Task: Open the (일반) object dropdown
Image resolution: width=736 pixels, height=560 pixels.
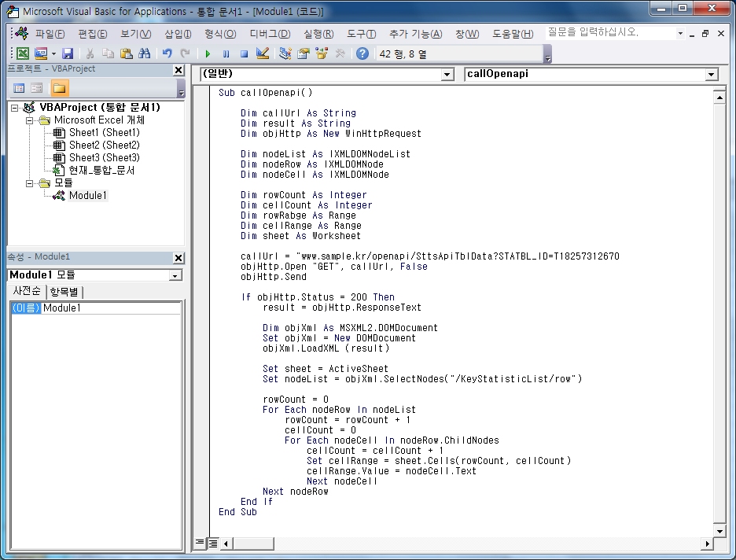Action: coord(447,74)
